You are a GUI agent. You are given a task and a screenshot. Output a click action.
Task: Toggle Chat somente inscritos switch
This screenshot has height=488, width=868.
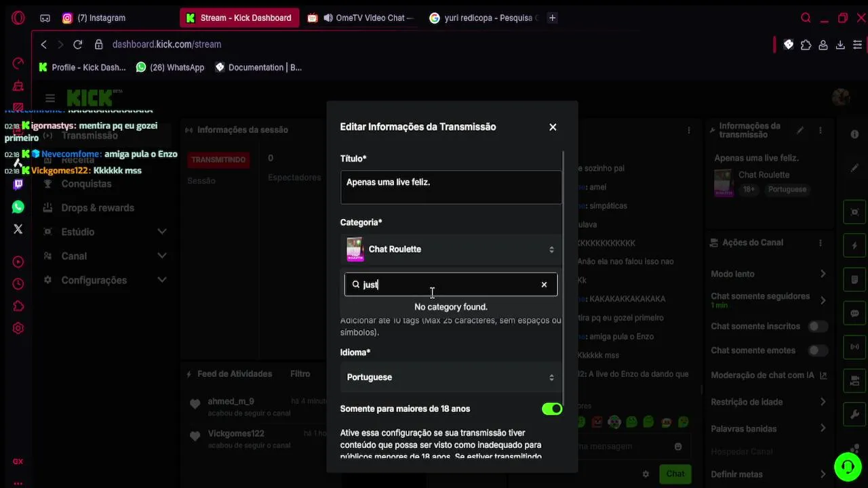pyautogui.click(x=818, y=326)
